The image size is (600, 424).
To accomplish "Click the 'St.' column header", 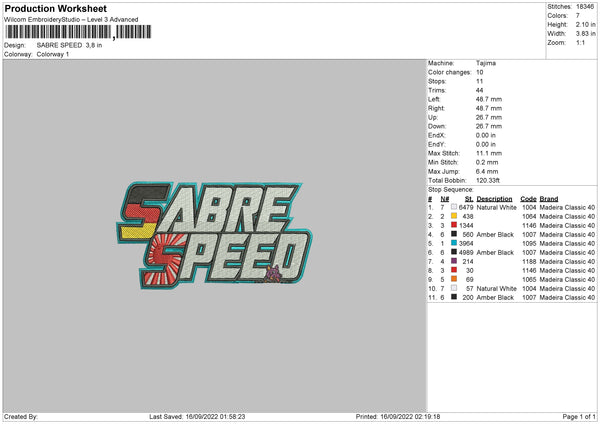I will (469, 199).
